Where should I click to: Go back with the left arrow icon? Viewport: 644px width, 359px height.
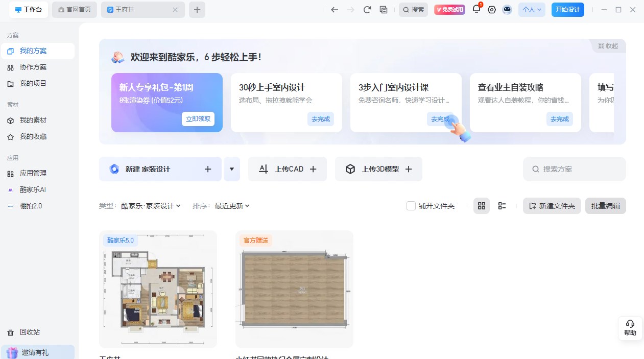tap(335, 10)
